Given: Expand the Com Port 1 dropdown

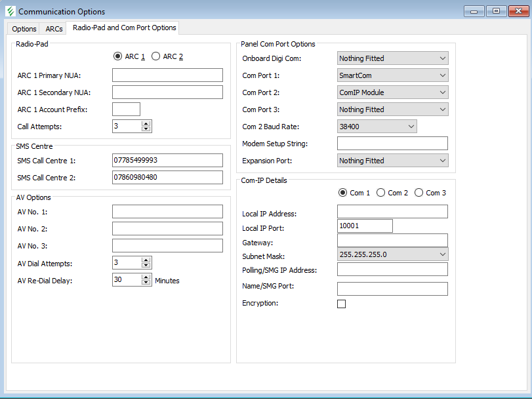Looking at the screenshot, I should point(392,75).
